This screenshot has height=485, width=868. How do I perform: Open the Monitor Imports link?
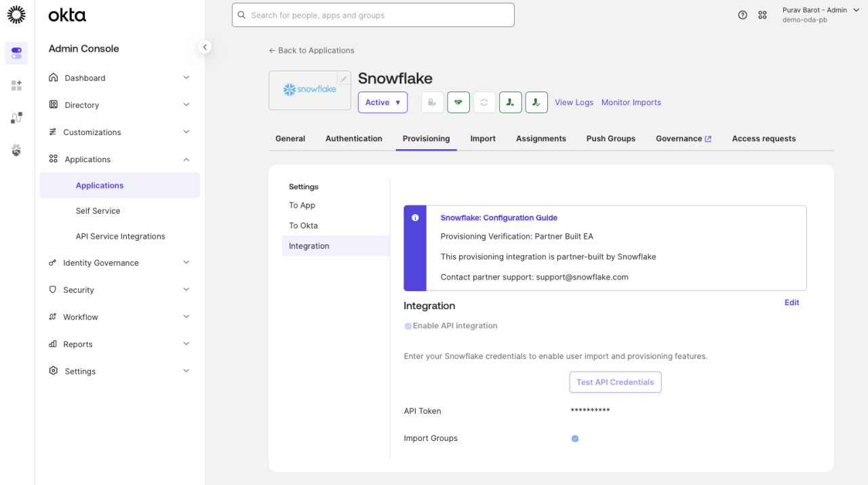click(631, 102)
